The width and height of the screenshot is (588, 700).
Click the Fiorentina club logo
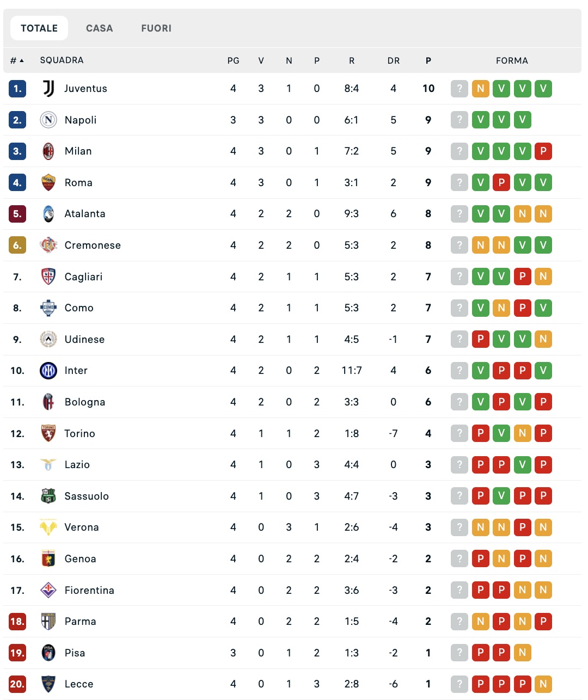[x=48, y=590]
